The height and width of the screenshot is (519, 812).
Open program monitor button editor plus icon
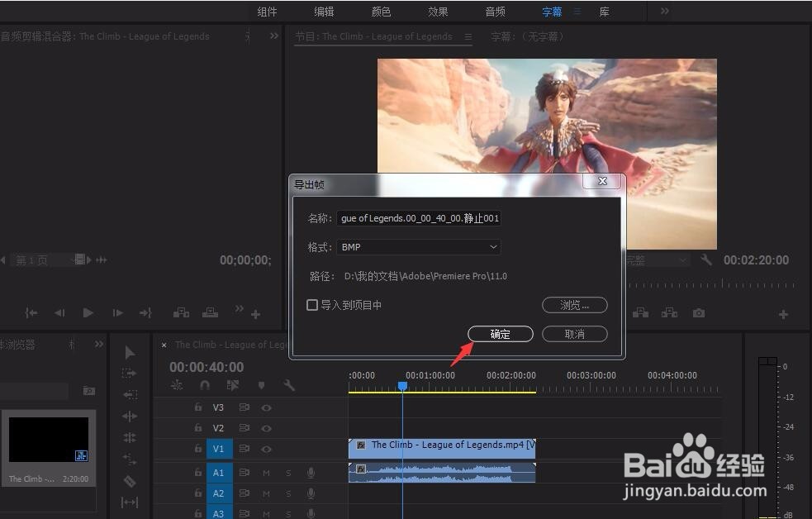coord(783,314)
